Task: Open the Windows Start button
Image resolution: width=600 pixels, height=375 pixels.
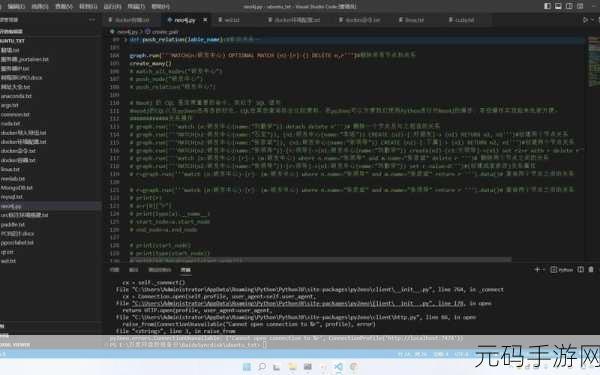Action: [x=247, y=367]
